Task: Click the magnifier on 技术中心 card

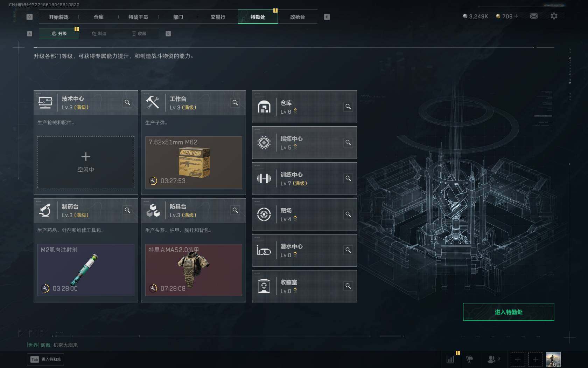Action: pyautogui.click(x=127, y=102)
